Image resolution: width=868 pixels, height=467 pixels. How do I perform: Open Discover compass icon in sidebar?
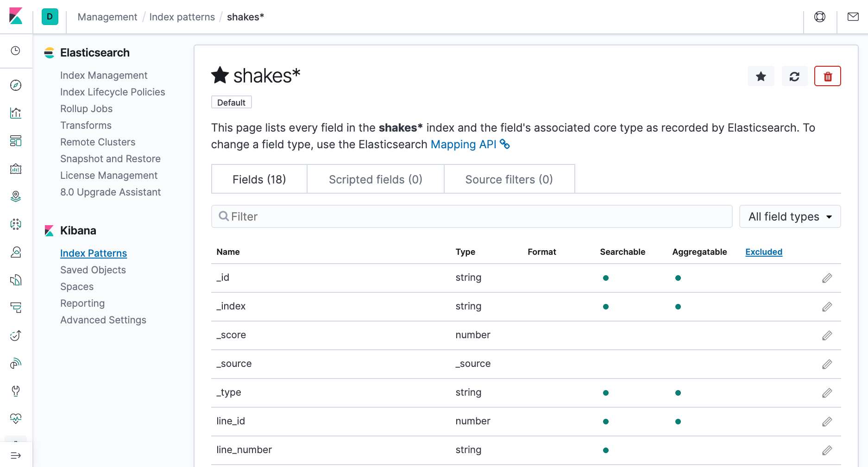pyautogui.click(x=16, y=85)
